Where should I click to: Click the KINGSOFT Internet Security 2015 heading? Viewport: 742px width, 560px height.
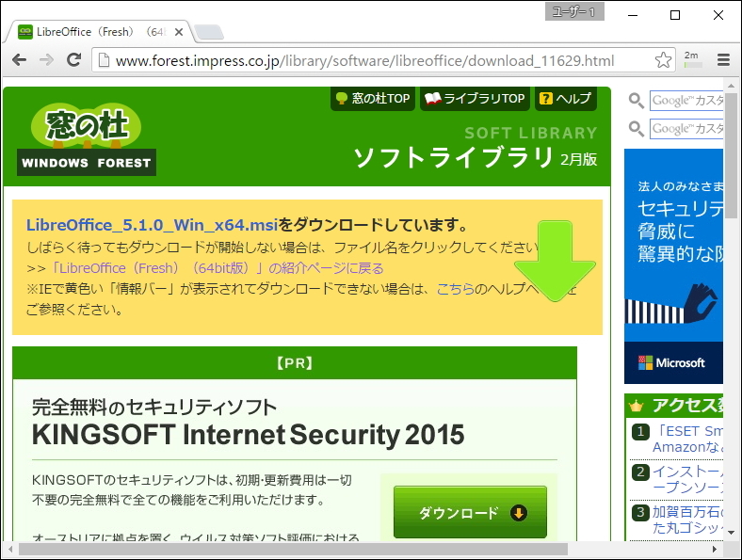[x=248, y=435]
